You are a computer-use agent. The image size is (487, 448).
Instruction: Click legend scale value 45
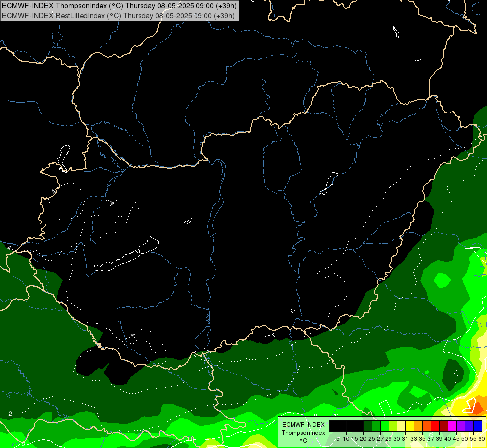457,439
